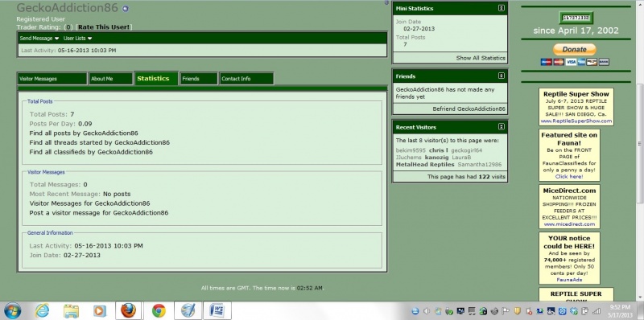The height and width of the screenshot is (320, 644).
Task: Click the PayPal Donate button
Action: click(x=574, y=49)
